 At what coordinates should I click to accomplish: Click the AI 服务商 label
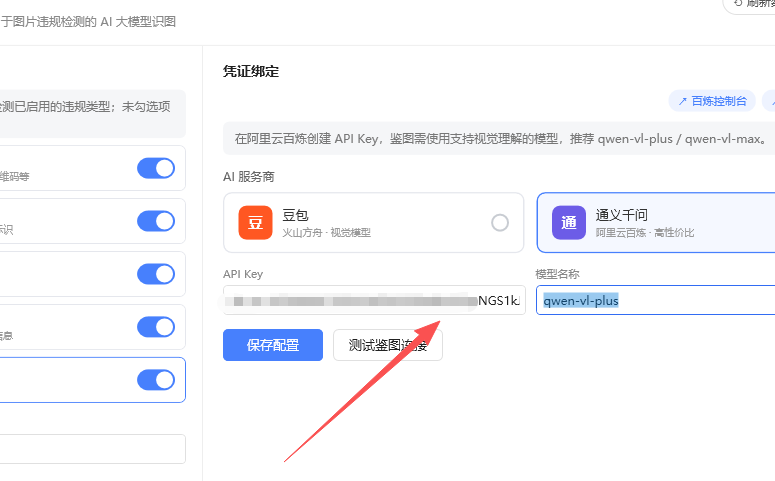point(249,176)
